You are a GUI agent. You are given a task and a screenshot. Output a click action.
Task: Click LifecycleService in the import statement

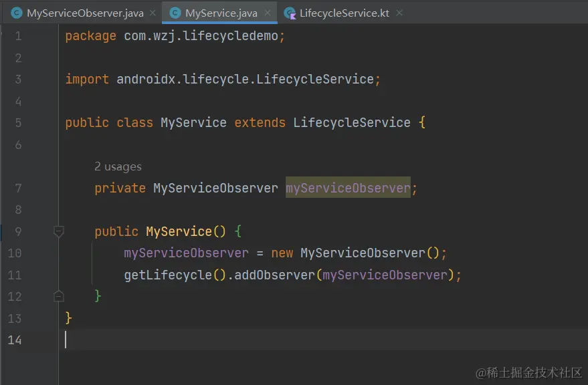coord(315,79)
